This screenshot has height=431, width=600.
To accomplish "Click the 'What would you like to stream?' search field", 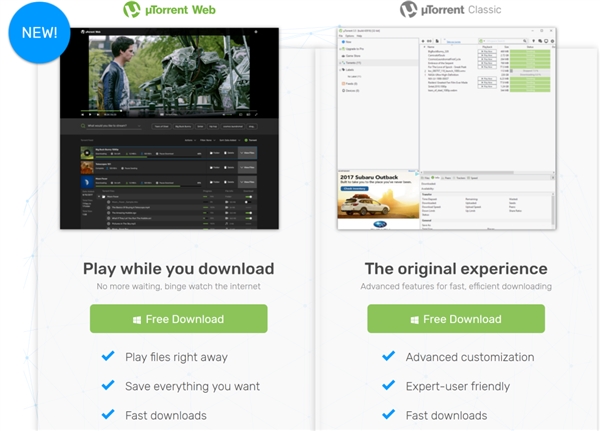I will coord(114,126).
